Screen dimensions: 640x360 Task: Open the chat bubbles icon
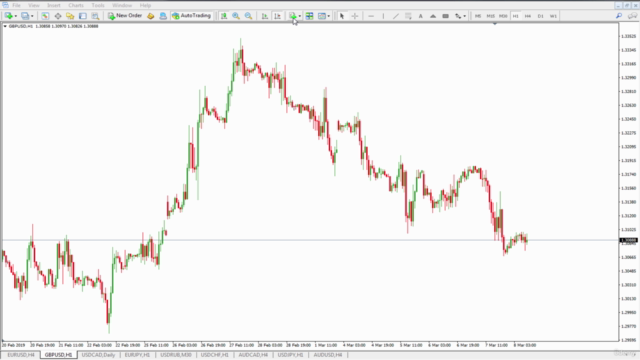click(632, 16)
